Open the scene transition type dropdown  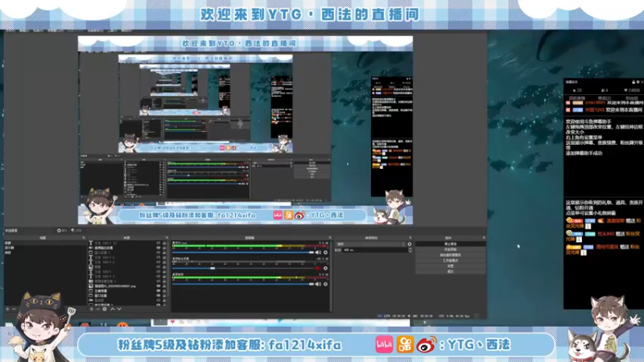(370, 244)
